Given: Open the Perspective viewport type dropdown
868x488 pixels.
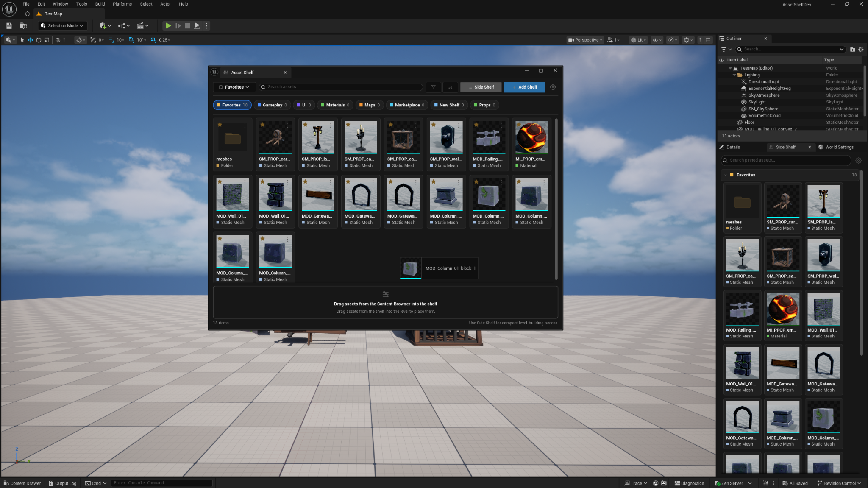Looking at the screenshot, I should tap(585, 40).
